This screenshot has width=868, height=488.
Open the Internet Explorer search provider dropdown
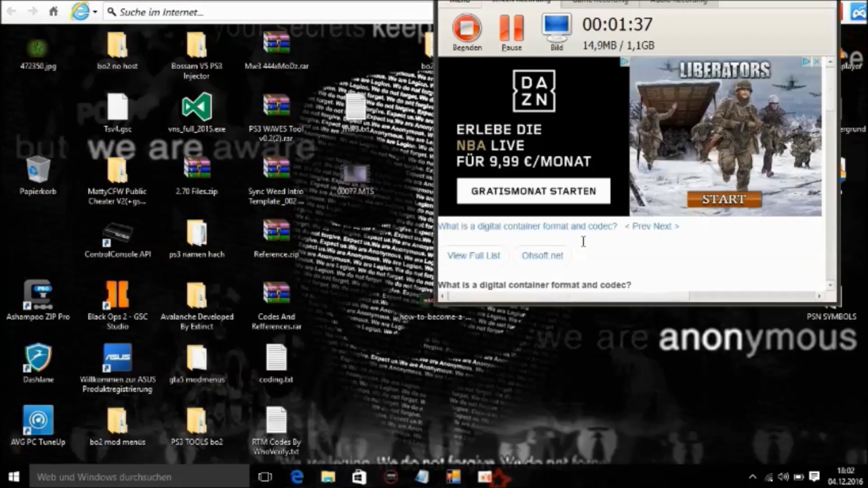[x=95, y=12]
